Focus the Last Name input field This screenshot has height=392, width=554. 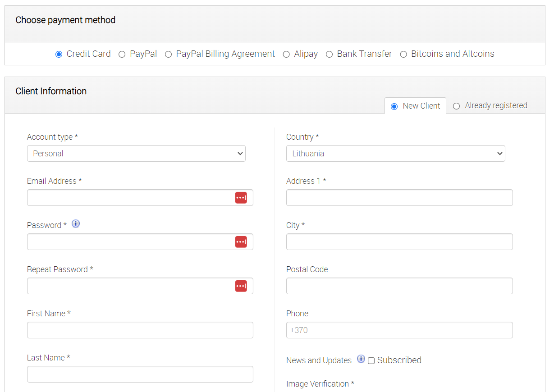click(x=140, y=374)
